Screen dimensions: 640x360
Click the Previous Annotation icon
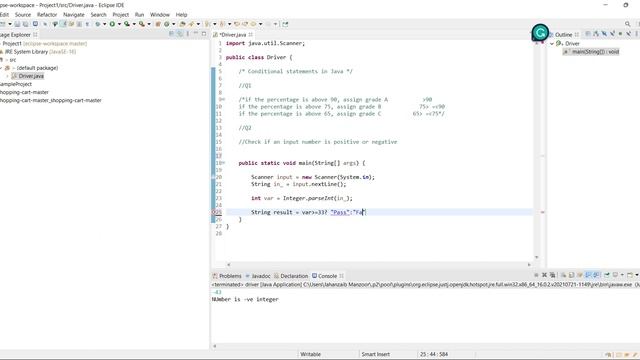click(222, 24)
